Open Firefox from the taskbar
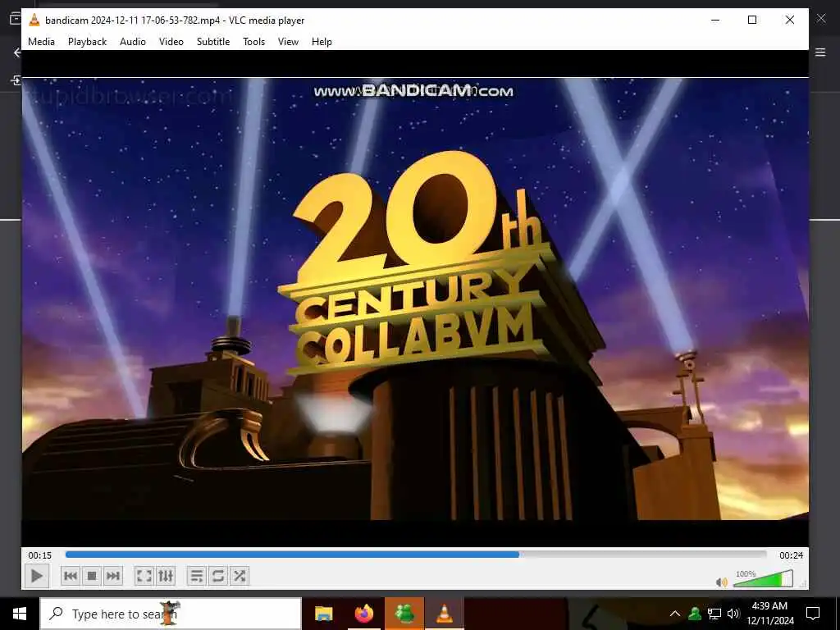The image size is (840, 630). coord(364,614)
